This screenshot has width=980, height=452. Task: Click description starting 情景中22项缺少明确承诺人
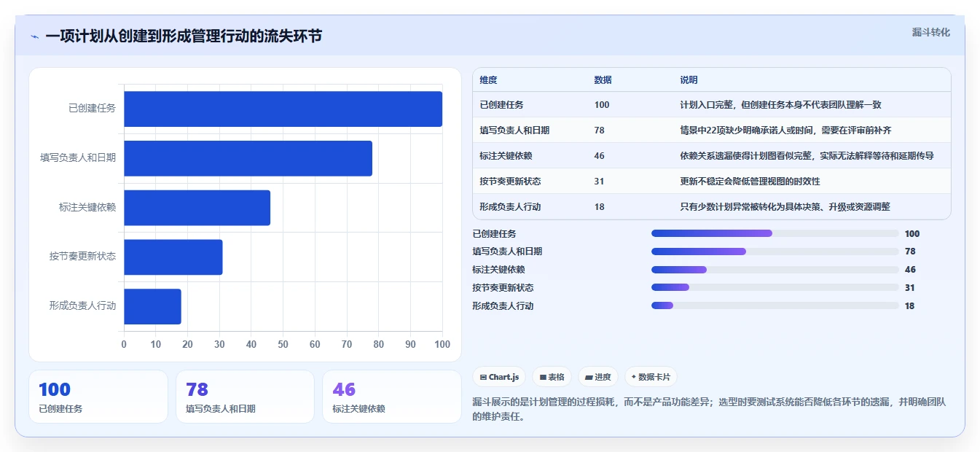point(785,130)
